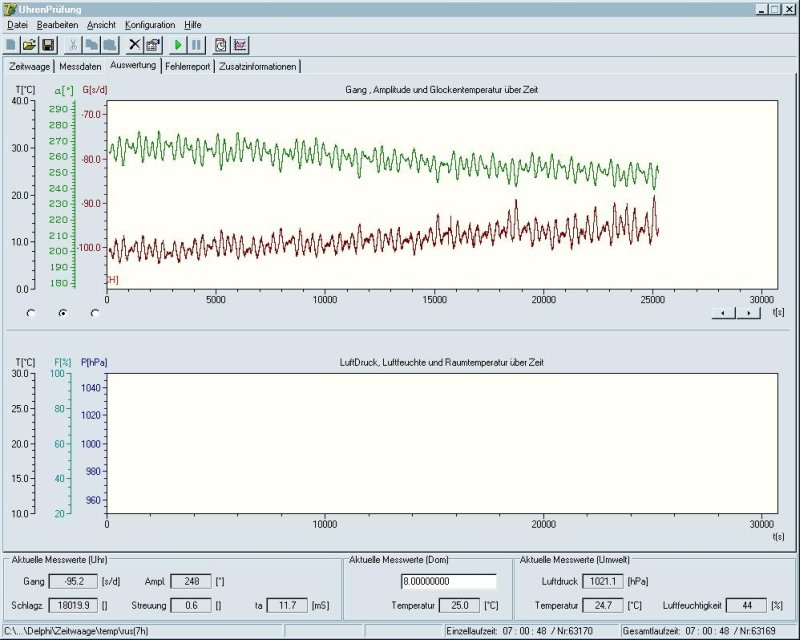Open the Datei menu
Viewport: 800px width, 640px height.
[x=18, y=24]
